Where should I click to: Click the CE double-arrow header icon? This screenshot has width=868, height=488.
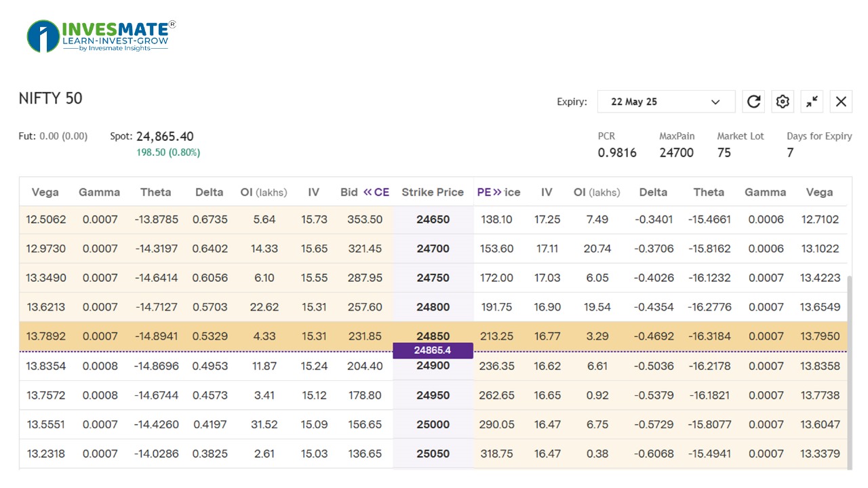[x=368, y=192]
